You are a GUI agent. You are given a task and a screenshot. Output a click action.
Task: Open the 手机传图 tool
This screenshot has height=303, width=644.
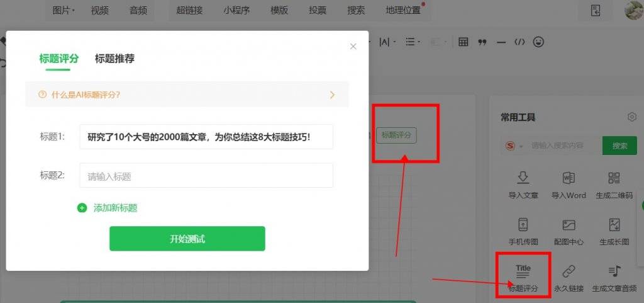523,232
